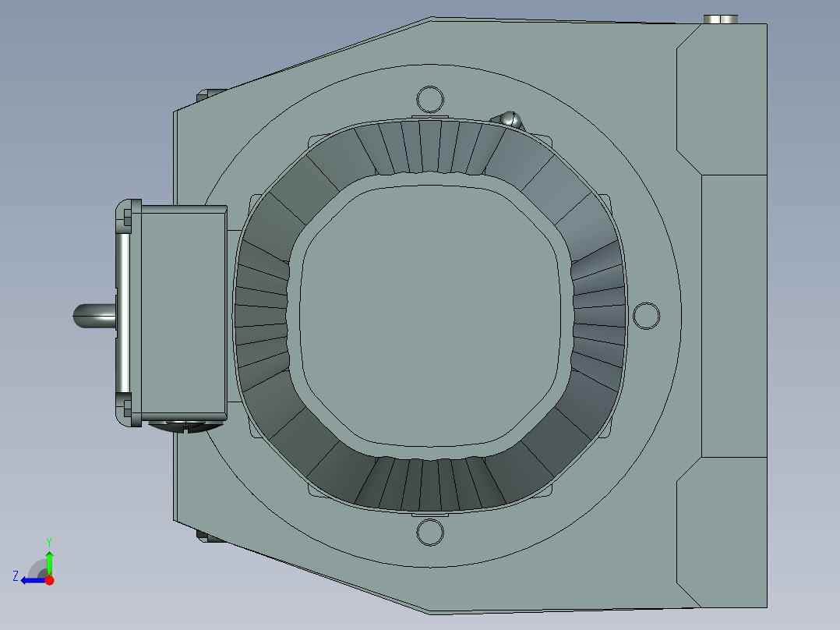Click the red X axis dot on triad

click(50, 580)
